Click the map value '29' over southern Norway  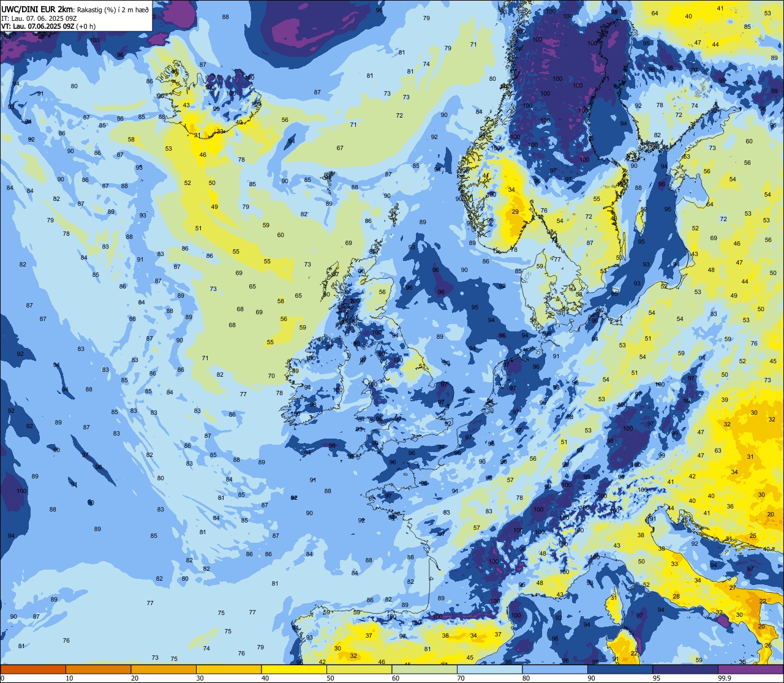coord(515,212)
